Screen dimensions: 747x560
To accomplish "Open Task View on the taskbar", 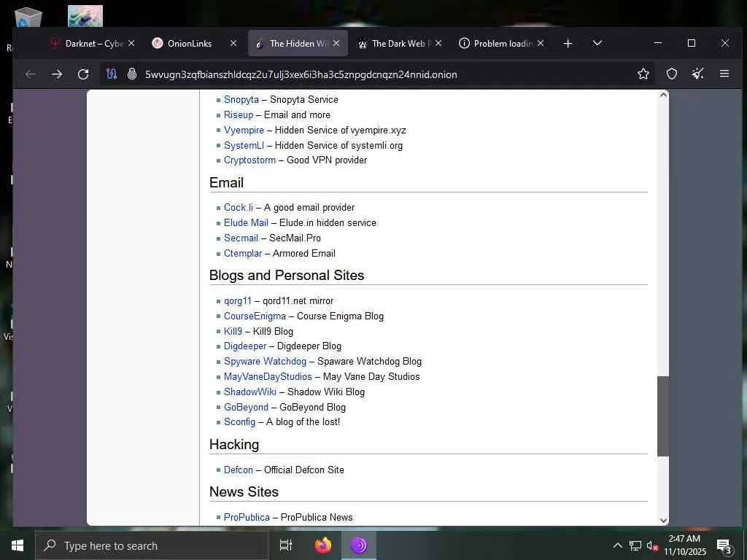I will [286, 545].
